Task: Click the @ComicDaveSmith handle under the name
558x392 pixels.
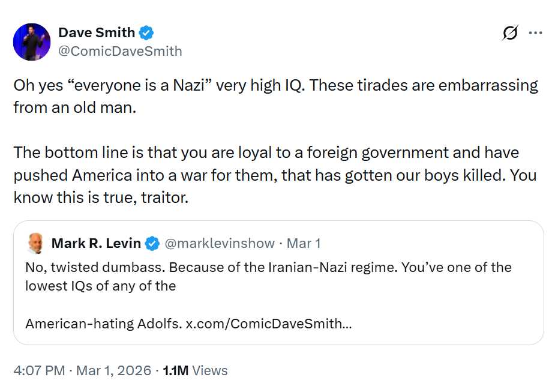Action: (x=120, y=51)
